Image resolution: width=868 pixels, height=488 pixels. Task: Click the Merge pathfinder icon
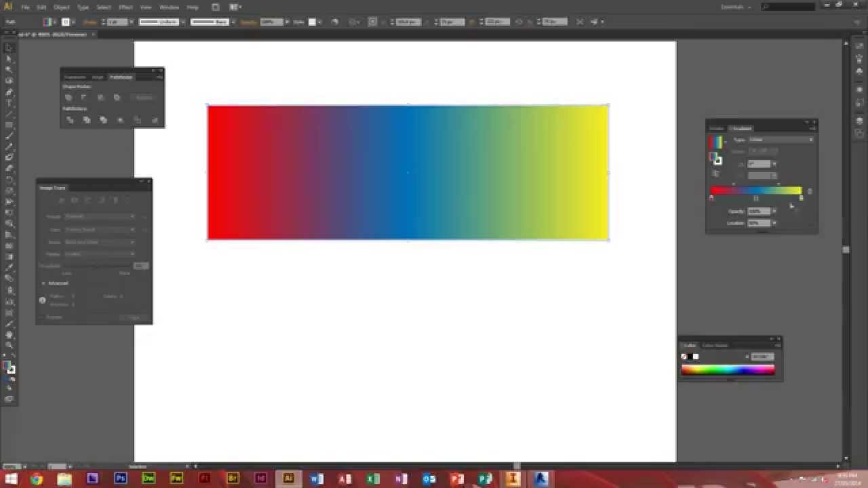103,120
